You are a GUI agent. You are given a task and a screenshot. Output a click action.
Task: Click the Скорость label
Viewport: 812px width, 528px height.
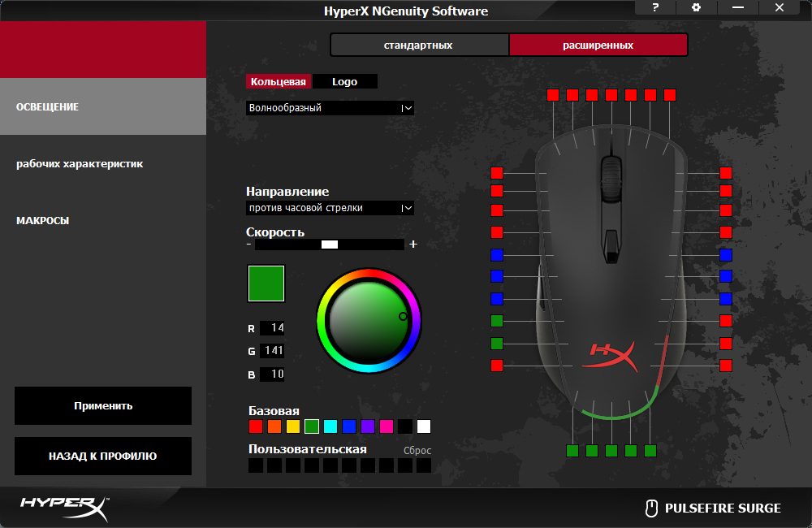tap(275, 232)
